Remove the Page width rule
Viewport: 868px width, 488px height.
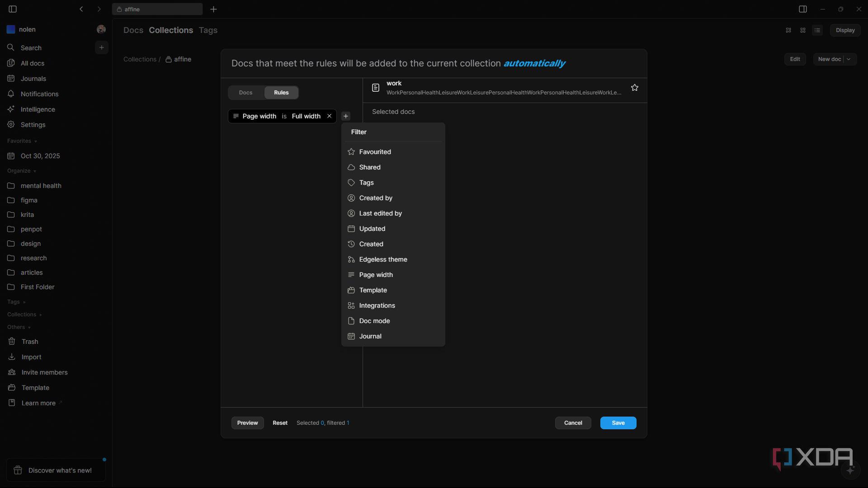330,116
